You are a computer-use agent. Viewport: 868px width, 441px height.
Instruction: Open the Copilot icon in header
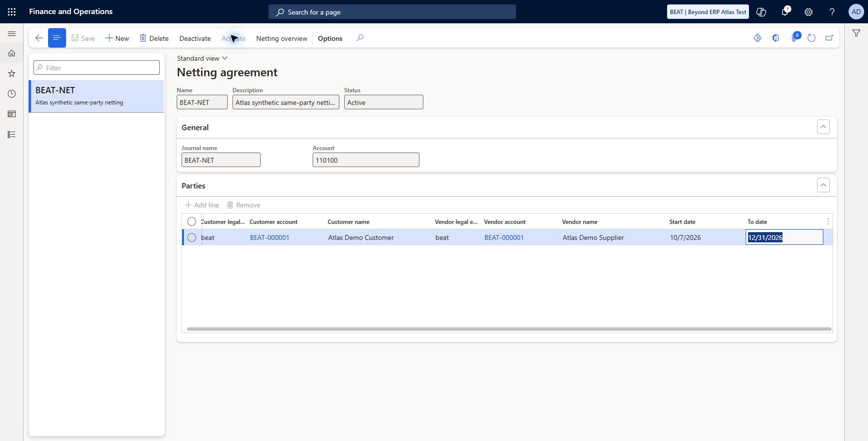point(761,12)
